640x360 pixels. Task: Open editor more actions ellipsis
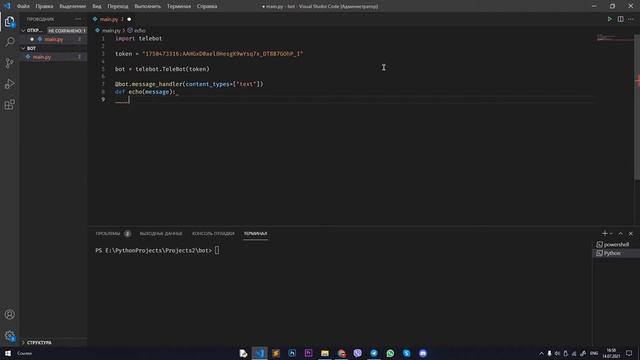[631, 19]
